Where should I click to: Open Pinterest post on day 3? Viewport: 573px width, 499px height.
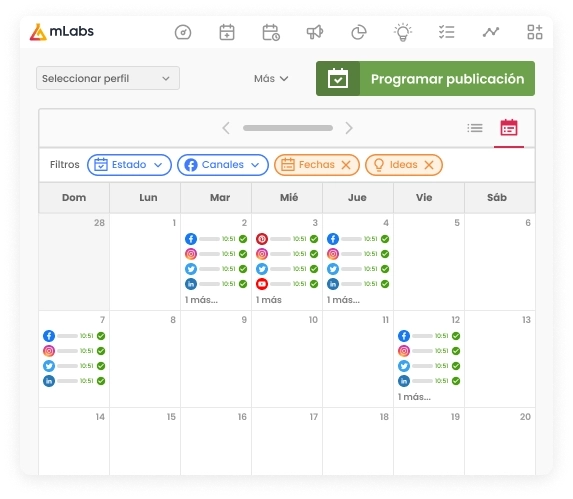tap(287, 239)
